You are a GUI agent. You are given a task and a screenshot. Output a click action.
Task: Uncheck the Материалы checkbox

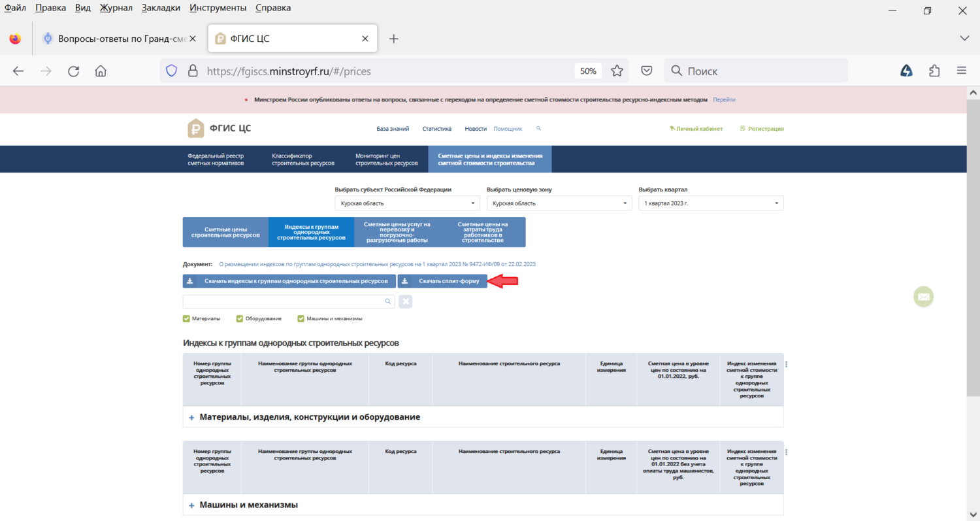tap(187, 319)
